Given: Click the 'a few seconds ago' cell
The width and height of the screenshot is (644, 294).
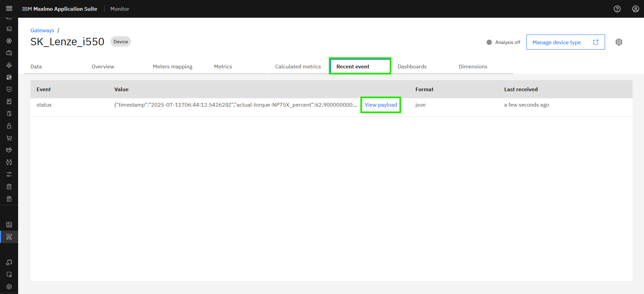Looking at the screenshot, I should 526,105.
